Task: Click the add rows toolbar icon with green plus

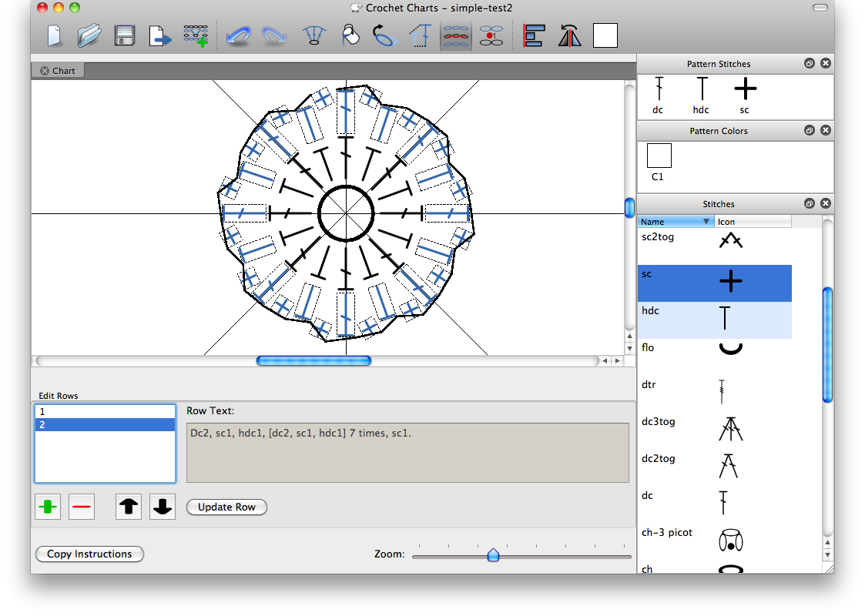Action: [196, 36]
